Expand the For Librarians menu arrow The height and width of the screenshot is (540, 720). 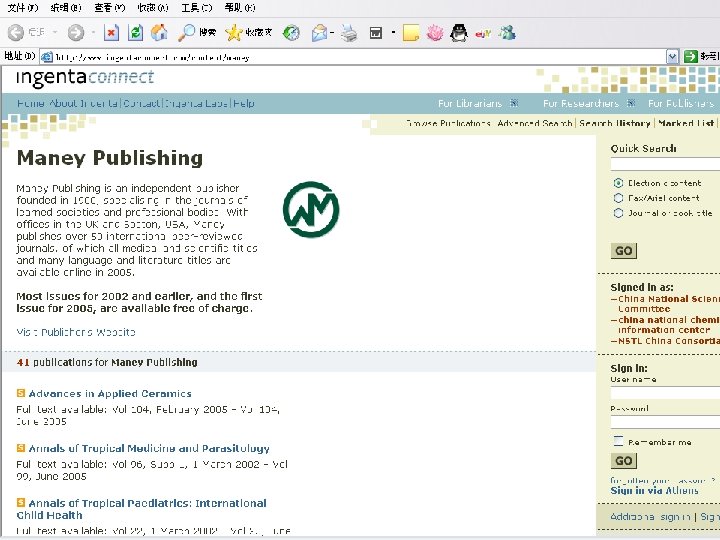[514, 103]
